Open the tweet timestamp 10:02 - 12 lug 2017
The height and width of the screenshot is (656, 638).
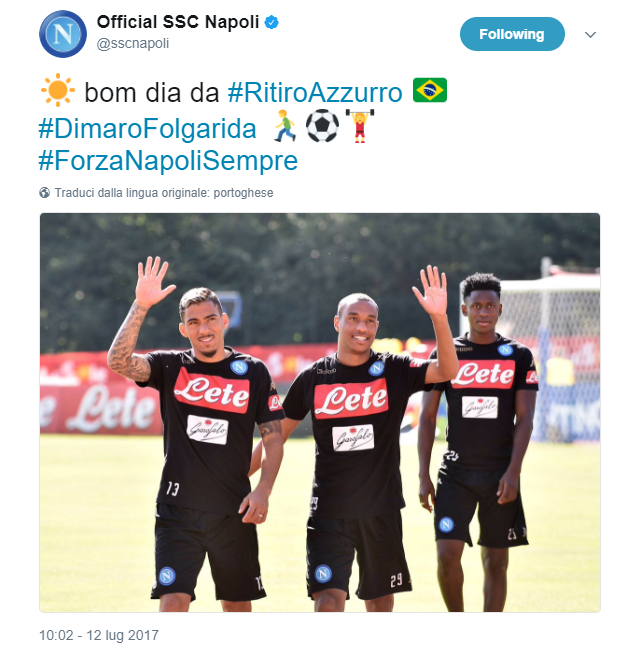[99, 635]
